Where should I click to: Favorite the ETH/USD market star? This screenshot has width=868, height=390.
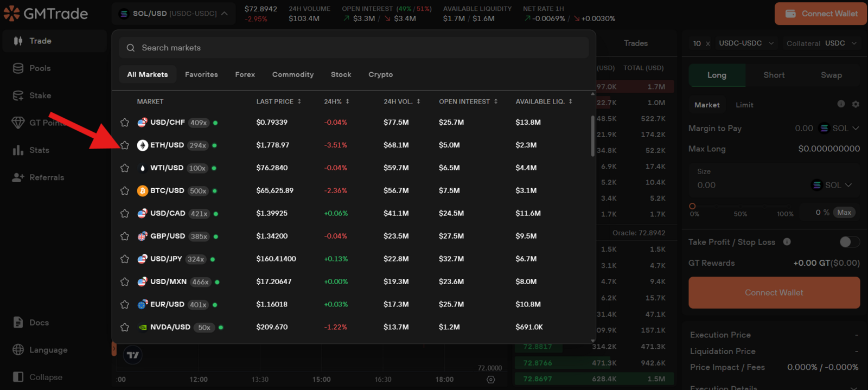point(125,145)
